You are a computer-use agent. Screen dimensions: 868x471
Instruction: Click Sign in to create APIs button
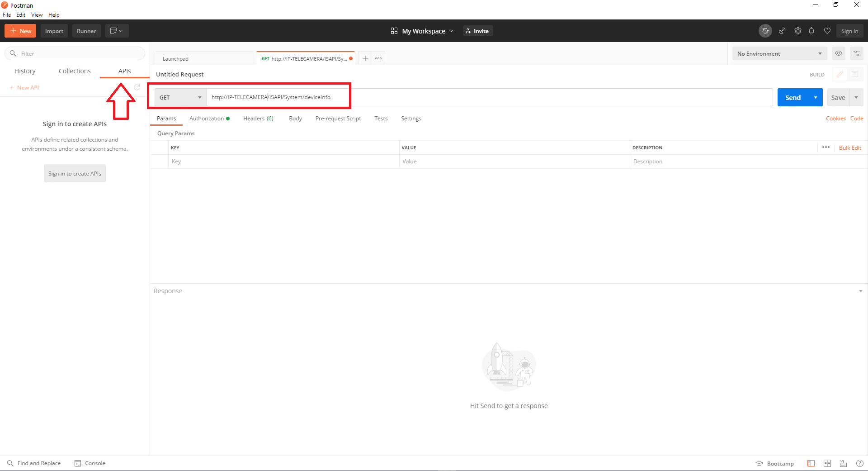click(75, 174)
